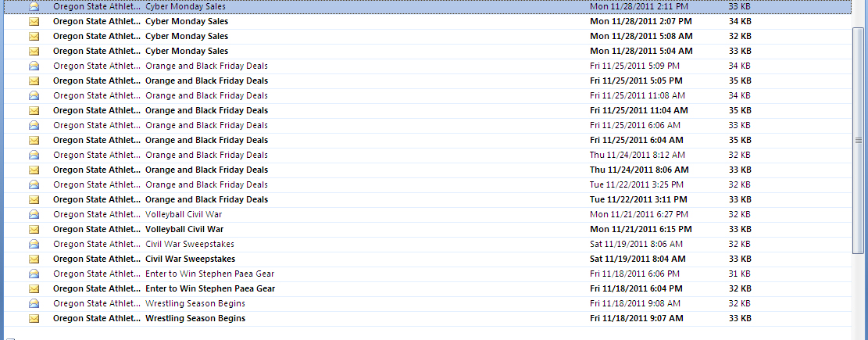Click the envelope icon of the Wrestling 9:07 AM email

[34, 318]
